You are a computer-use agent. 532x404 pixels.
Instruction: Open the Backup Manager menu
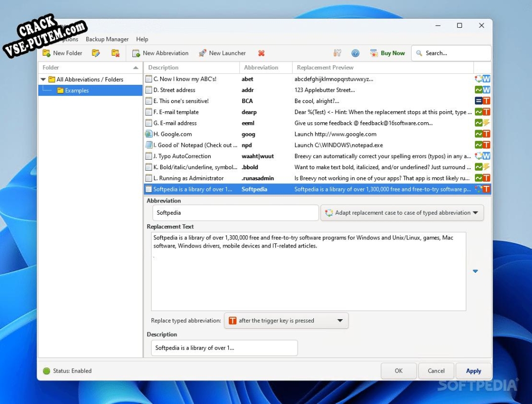(107, 39)
